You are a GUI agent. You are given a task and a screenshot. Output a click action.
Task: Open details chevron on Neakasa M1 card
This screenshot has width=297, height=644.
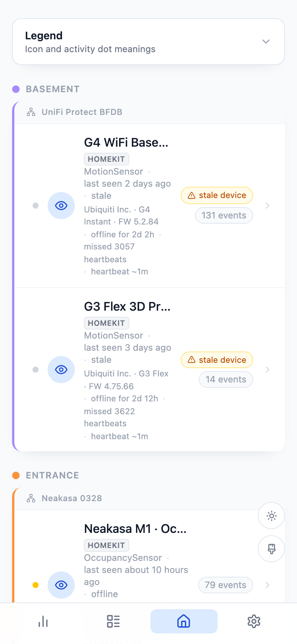tap(268, 585)
